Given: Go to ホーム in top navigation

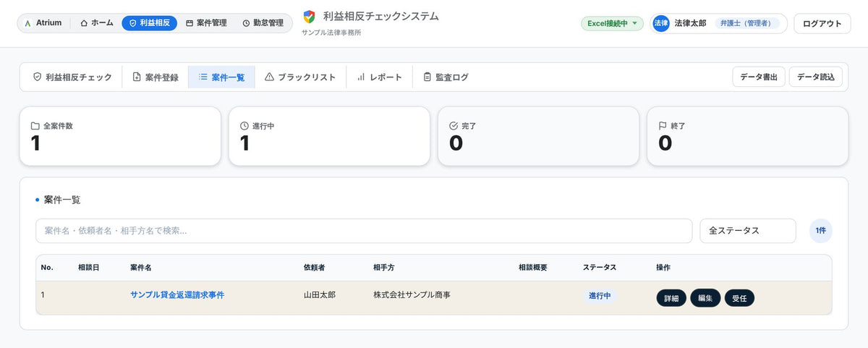Looking at the screenshot, I should (97, 23).
